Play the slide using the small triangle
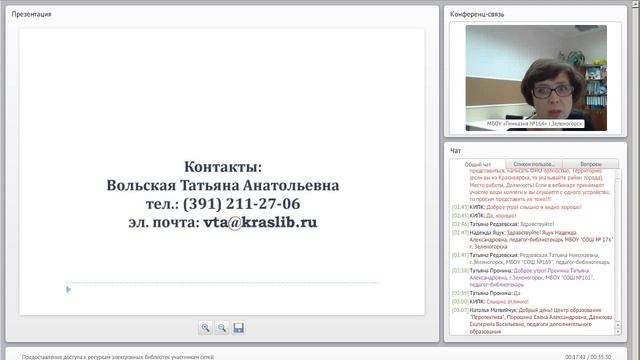The image size is (640, 360). pos(68,289)
